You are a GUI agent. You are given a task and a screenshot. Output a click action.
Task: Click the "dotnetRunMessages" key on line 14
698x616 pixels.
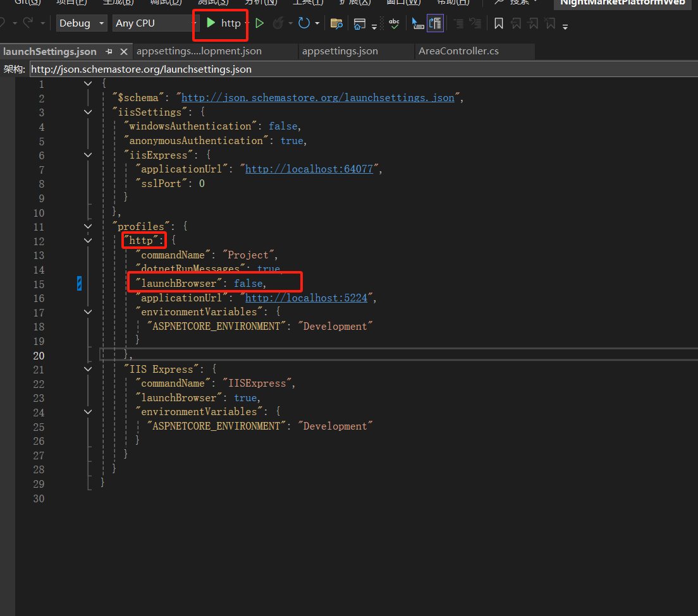click(190, 269)
